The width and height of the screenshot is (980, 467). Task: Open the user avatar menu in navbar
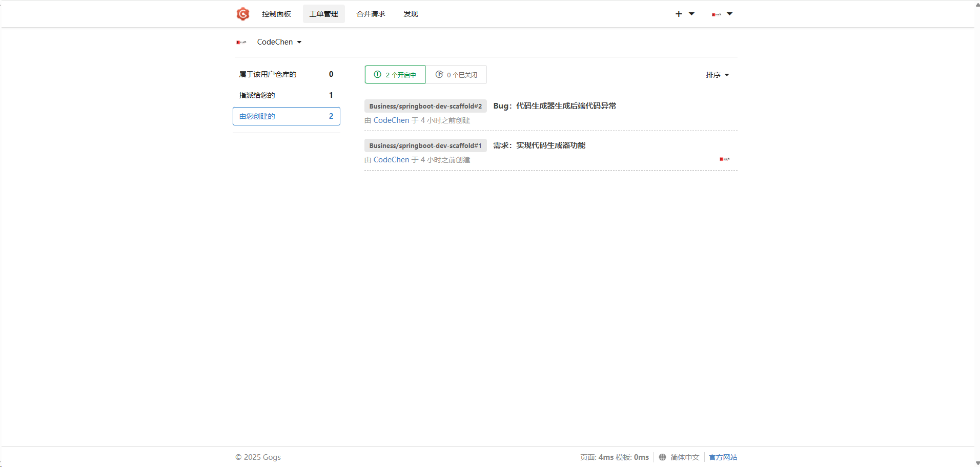(x=722, y=14)
